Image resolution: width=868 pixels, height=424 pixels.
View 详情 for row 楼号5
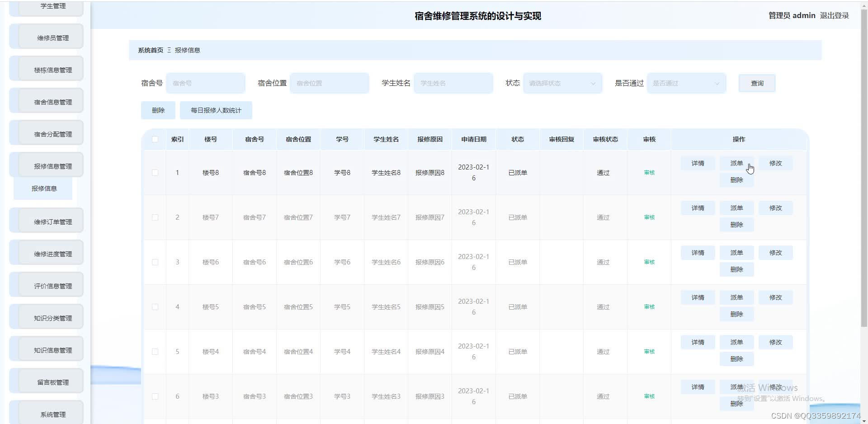point(698,297)
